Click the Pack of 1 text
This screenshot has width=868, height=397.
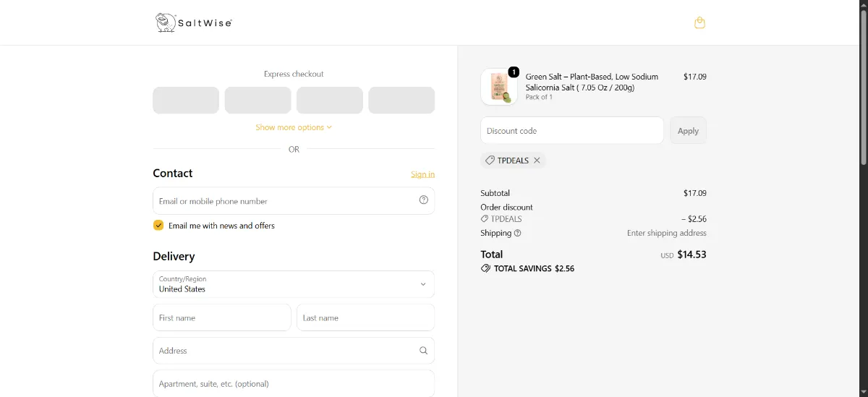tap(539, 97)
